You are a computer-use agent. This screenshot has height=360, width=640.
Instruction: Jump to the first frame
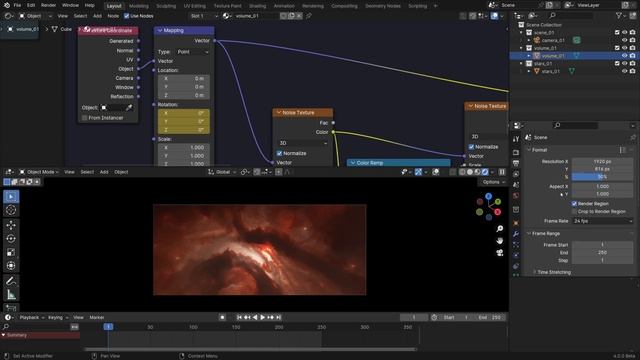240,317
